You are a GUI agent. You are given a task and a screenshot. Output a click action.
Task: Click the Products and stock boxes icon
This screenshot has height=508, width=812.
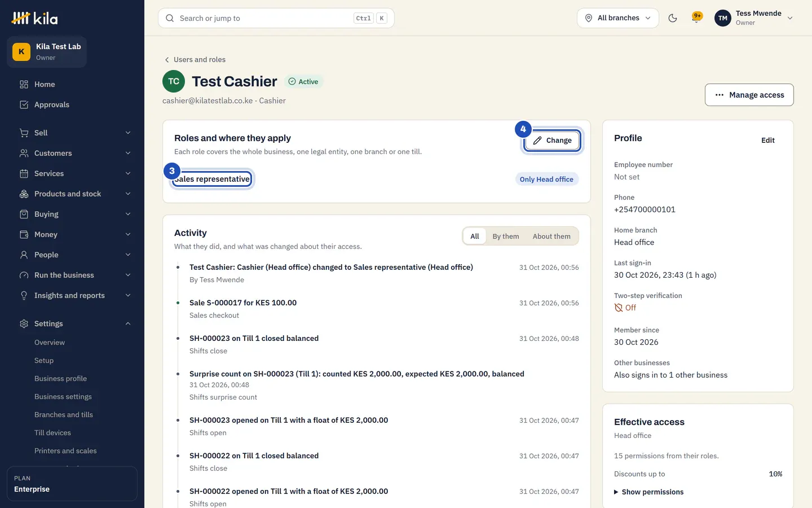[x=24, y=194]
